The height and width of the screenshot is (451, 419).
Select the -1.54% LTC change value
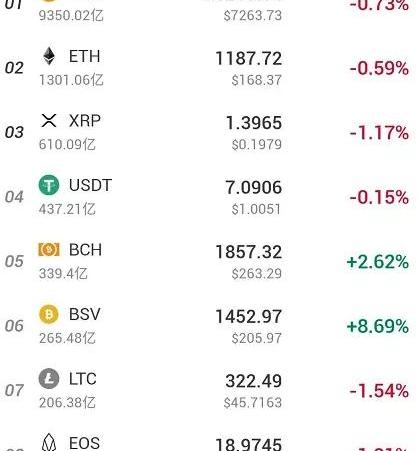click(379, 391)
